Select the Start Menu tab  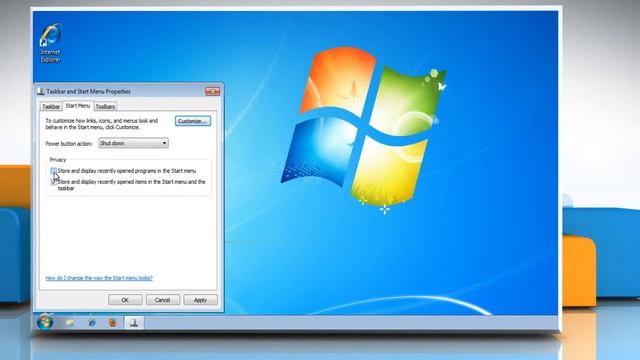[78, 106]
